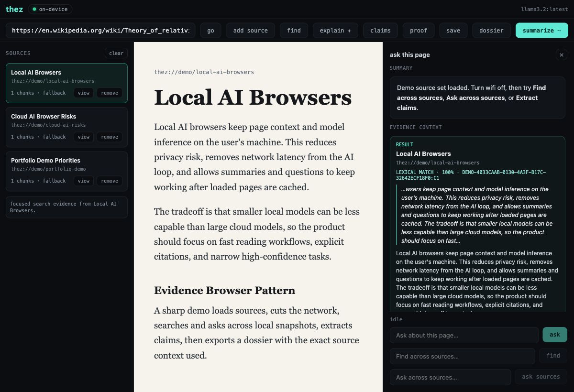Focus the Ask across sources field
574x392 pixels.
[450, 377]
